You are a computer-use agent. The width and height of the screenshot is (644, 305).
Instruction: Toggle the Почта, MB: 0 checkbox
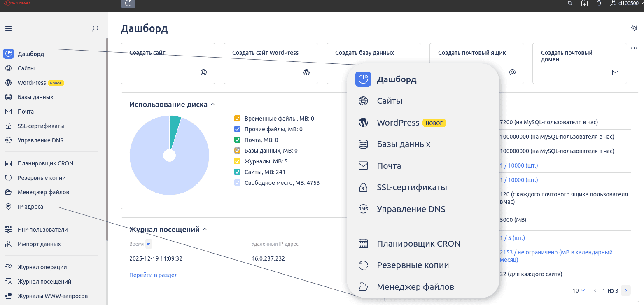[x=237, y=140]
